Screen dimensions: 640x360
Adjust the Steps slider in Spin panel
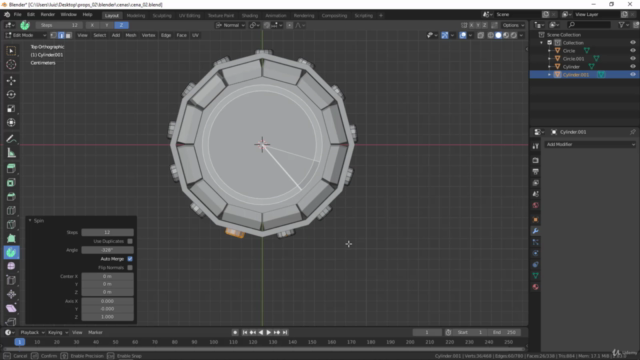pyautogui.click(x=107, y=232)
